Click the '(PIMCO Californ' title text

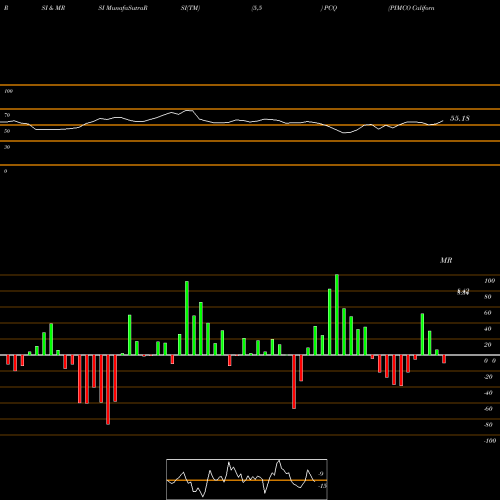point(411,8)
